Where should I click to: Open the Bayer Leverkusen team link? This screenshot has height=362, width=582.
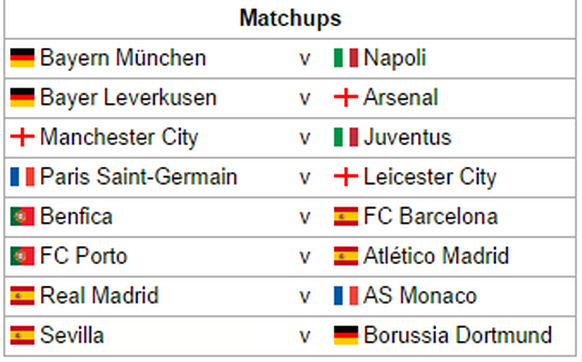(128, 98)
